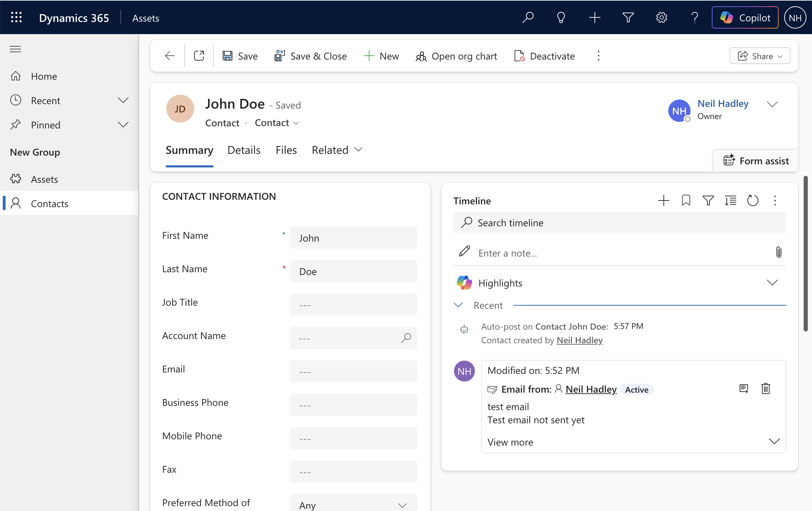The height and width of the screenshot is (511, 812).
Task: Open the Contact form selector dropdown
Action: tap(277, 123)
